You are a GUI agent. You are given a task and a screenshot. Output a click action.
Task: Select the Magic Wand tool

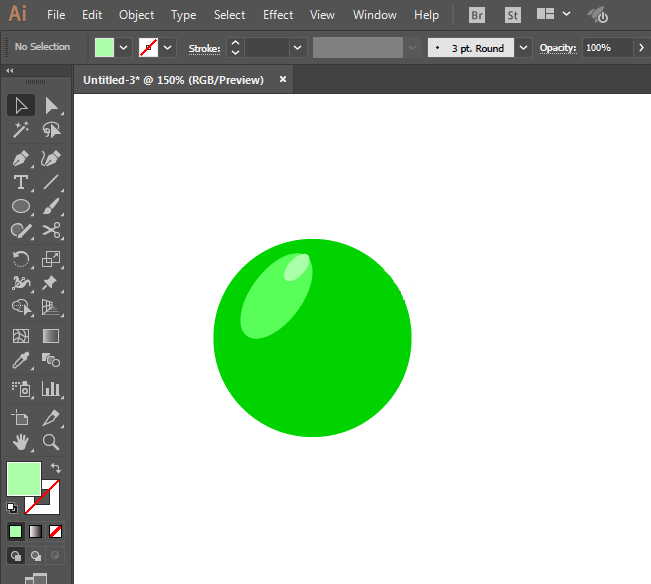pyautogui.click(x=20, y=130)
